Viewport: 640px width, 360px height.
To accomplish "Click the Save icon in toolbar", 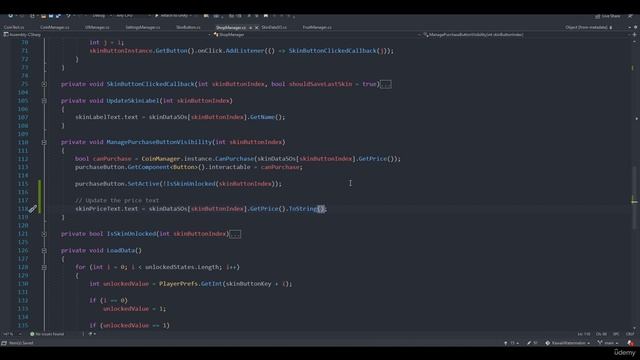I will tap(51, 16).
